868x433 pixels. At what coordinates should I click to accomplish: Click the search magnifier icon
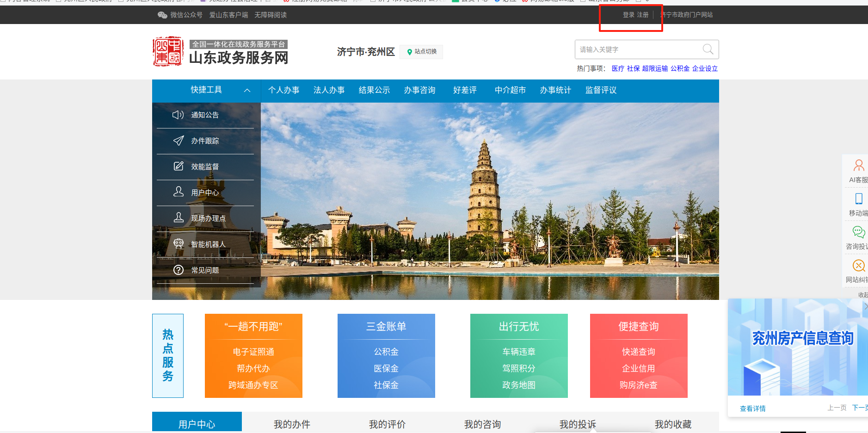[x=708, y=49]
